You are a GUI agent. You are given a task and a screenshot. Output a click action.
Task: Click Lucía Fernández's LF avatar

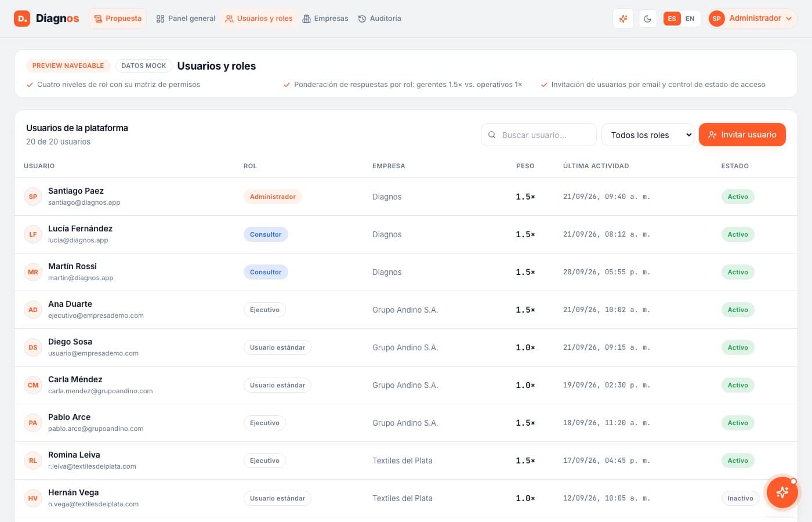pos(33,234)
